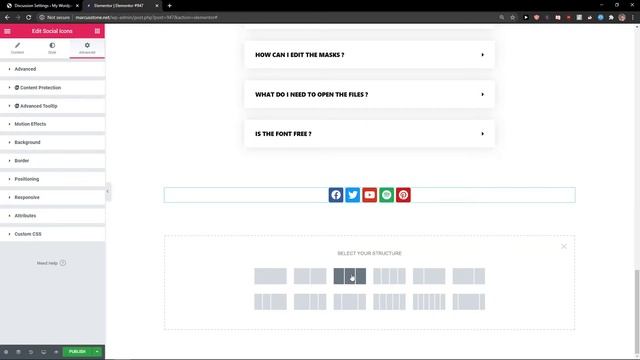This screenshot has height=360, width=640.
Task: Collapse the Elementor side panel handle
Action: tap(108, 191)
